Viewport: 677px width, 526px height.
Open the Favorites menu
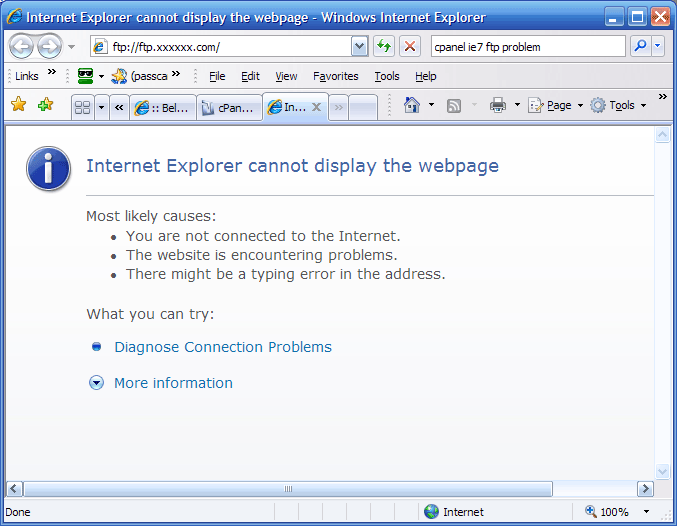335,76
